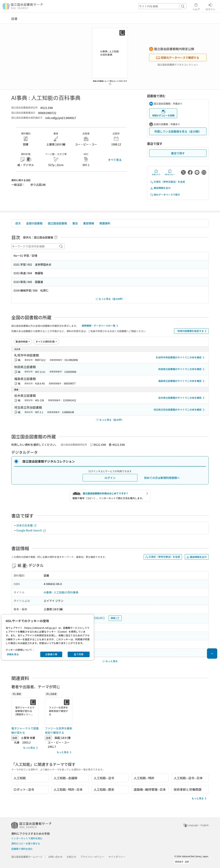This screenshot has height=868, width=220.
Task: Click in the サイト内を検索 field
Action: [158, 6]
